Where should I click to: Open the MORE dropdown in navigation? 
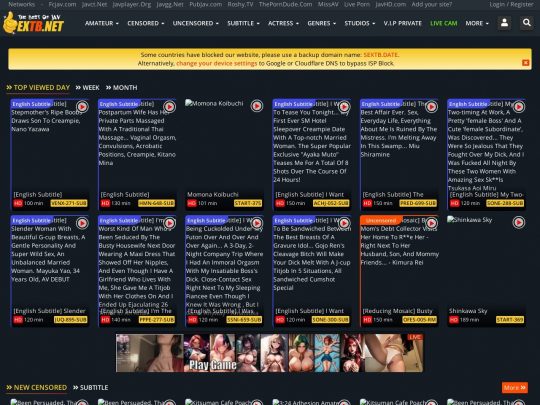pyautogui.click(x=477, y=23)
